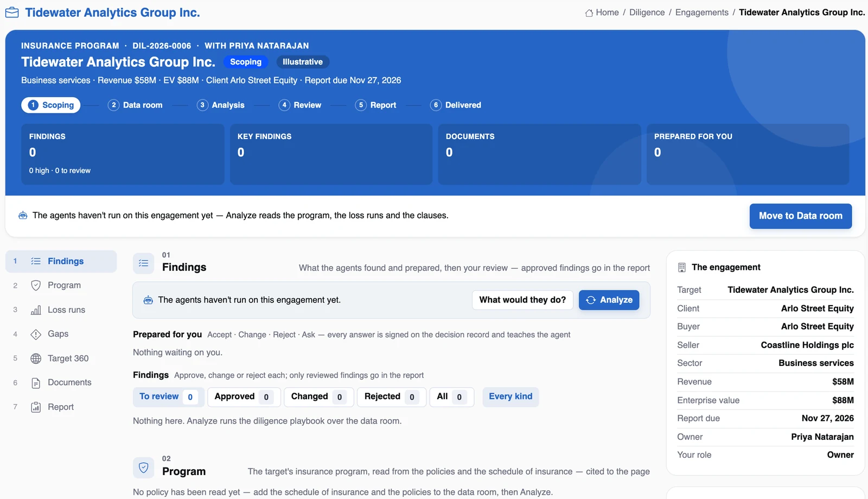This screenshot has width=868, height=499.
Task: Click the Findings section list icon
Action: pos(144,263)
